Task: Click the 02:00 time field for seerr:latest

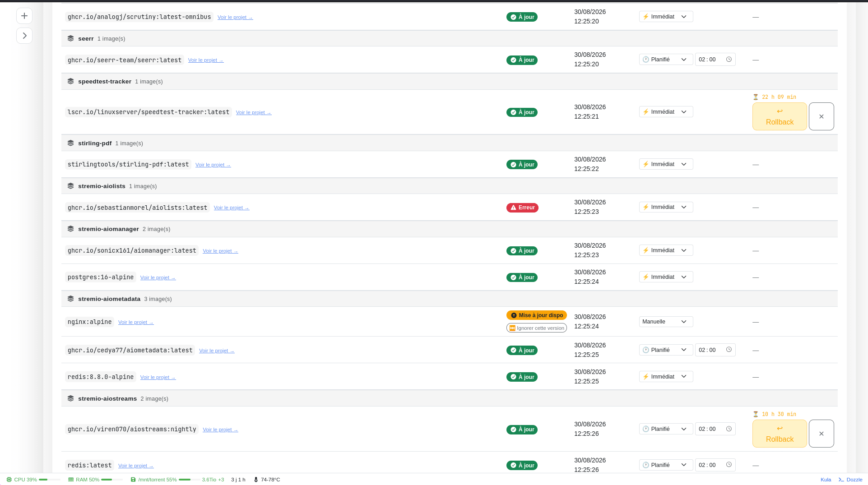Action: coord(715,60)
